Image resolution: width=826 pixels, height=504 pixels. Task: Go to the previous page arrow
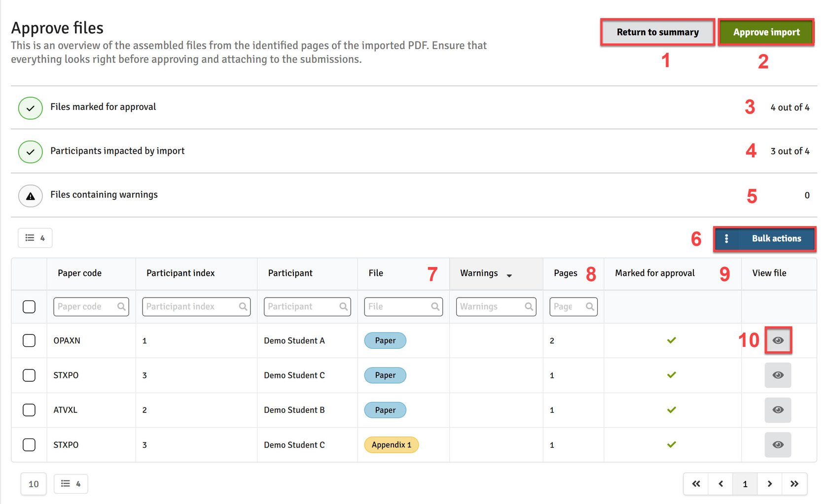pos(720,484)
